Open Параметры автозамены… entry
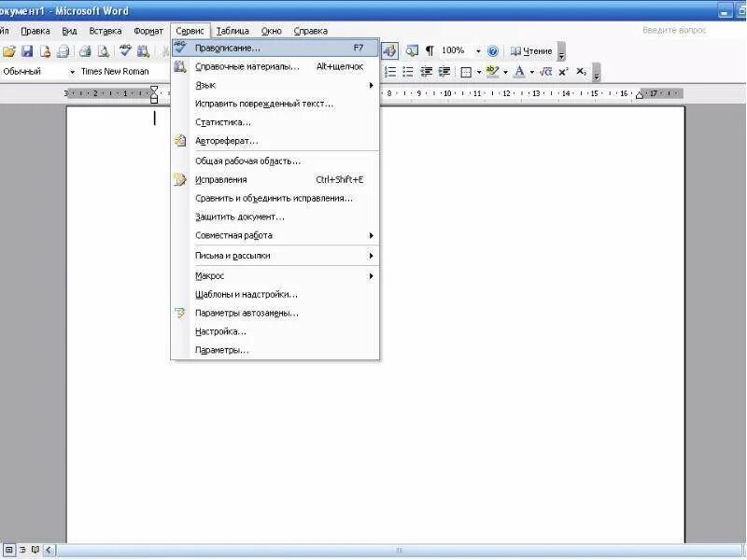The width and height of the screenshot is (747, 560). pyautogui.click(x=275, y=314)
